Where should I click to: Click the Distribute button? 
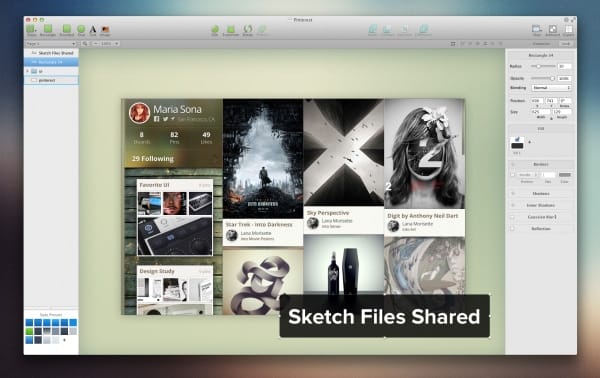point(541,44)
